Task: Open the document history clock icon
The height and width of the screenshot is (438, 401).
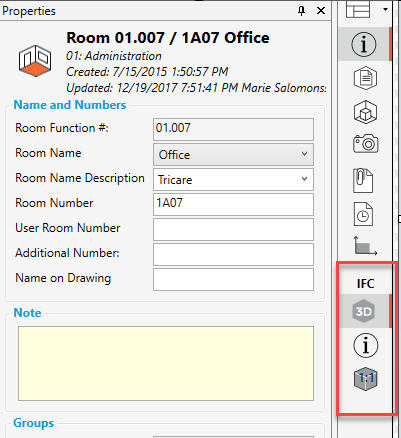Action: pyautogui.click(x=363, y=214)
